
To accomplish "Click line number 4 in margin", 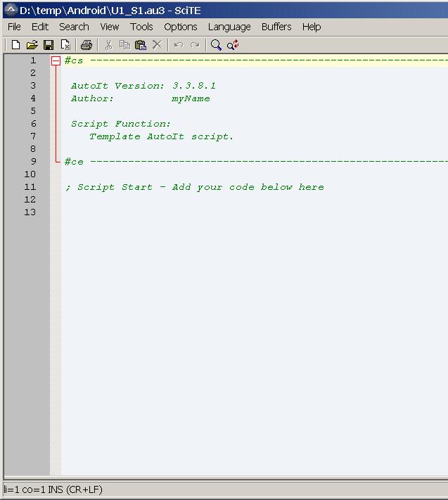I will pos(33,98).
